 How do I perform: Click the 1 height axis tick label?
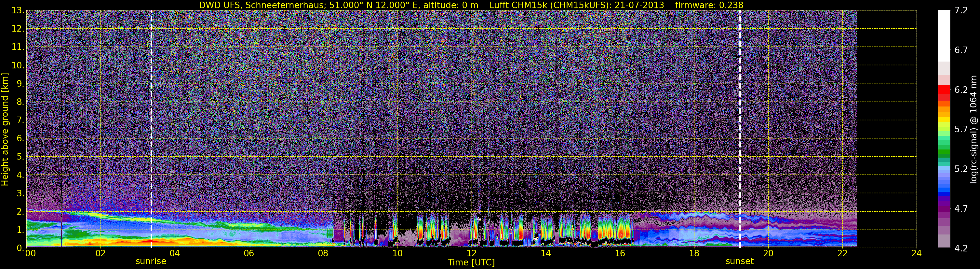(20, 230)
